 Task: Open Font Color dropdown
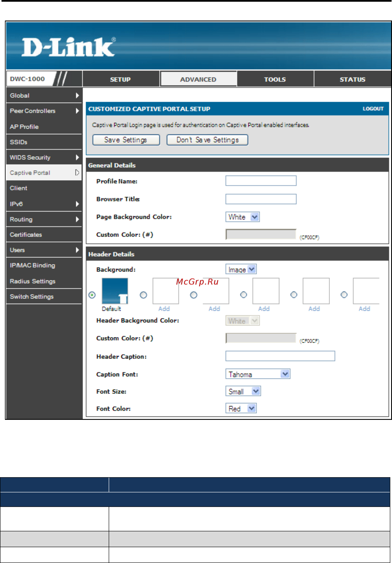point(241,408)
